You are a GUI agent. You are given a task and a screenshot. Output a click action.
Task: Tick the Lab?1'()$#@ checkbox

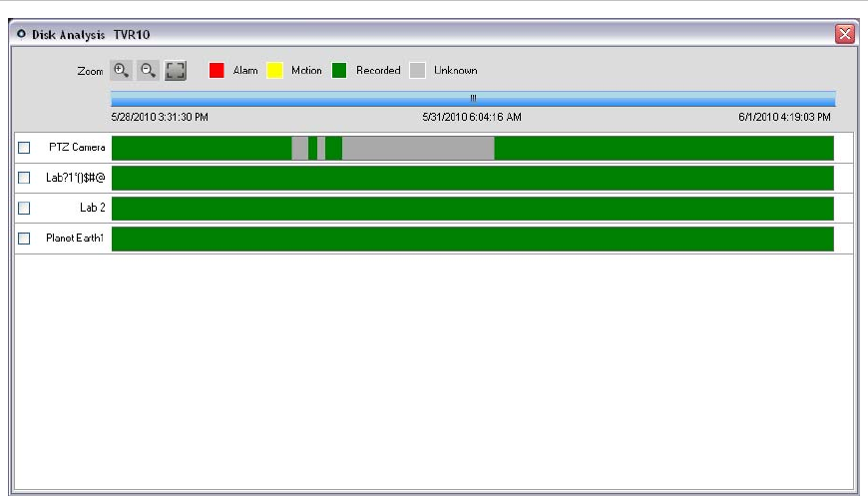pyautogui.click(x=24, y=178)
